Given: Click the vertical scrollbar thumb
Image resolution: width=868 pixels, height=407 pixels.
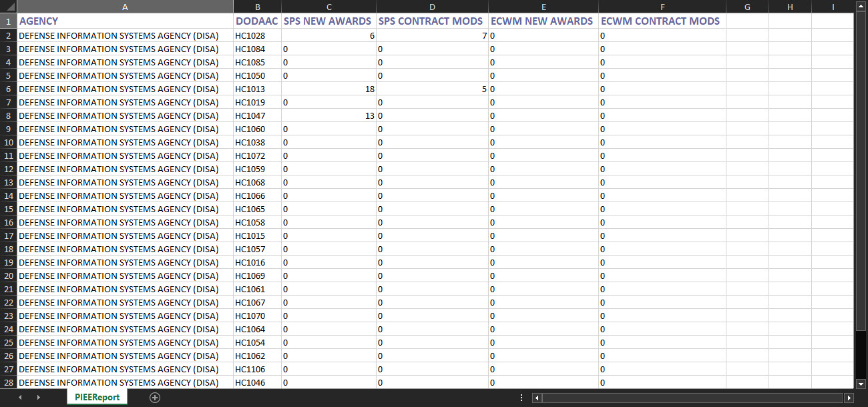Looking at the screenshot, I should click(x=861, y=167).
